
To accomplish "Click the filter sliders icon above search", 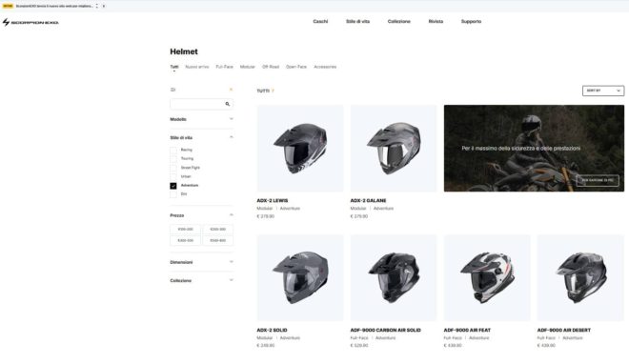I will 172,90.
